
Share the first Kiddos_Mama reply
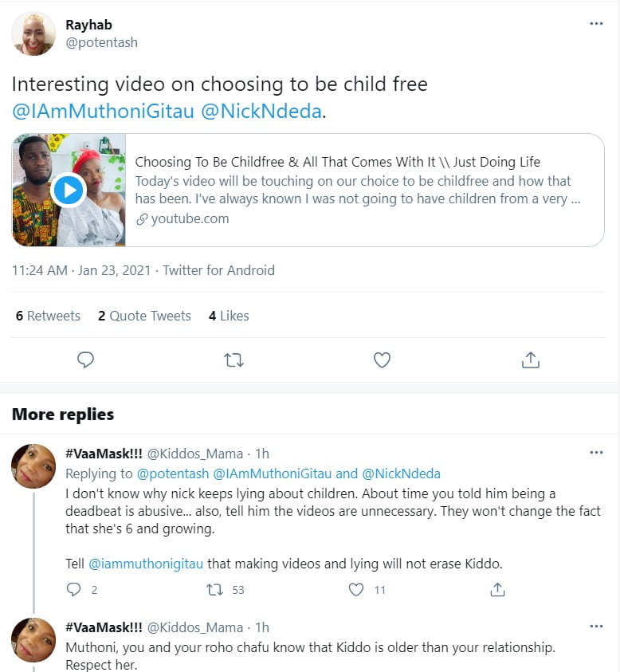(497, 590)
